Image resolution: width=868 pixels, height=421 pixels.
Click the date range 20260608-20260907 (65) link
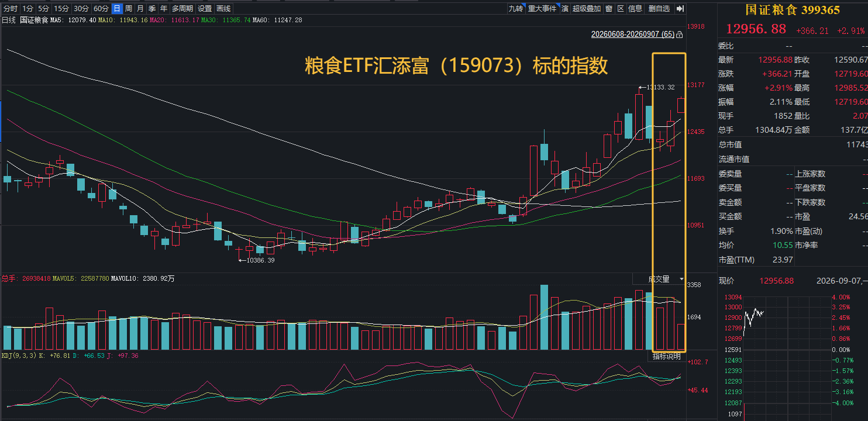633,34
